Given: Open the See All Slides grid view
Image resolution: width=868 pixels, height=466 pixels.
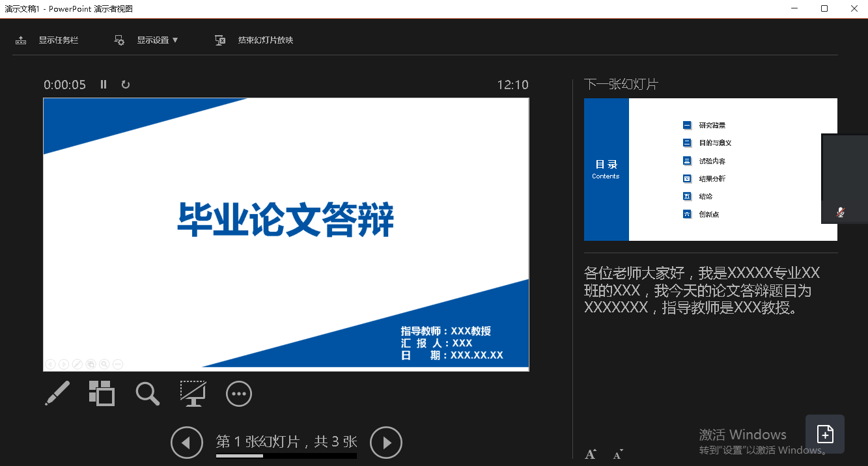Looking at the screenshot, I should click(x=102, y=393).
